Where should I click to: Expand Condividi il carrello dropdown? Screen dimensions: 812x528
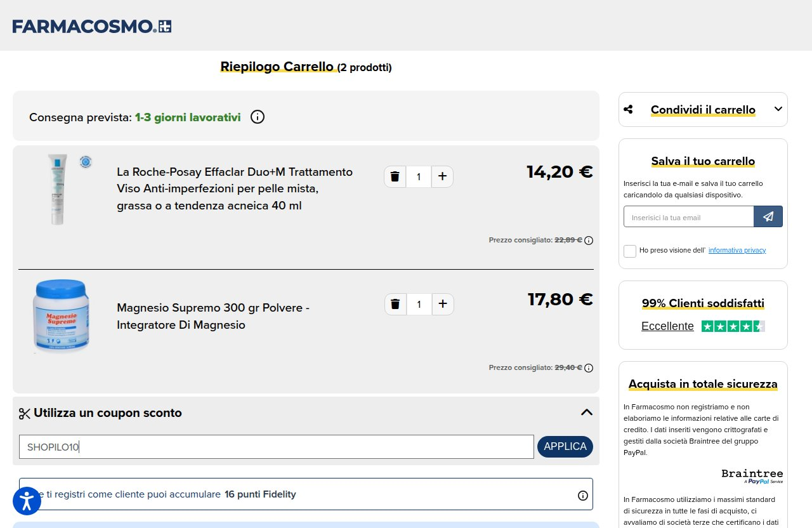[778, 109]
